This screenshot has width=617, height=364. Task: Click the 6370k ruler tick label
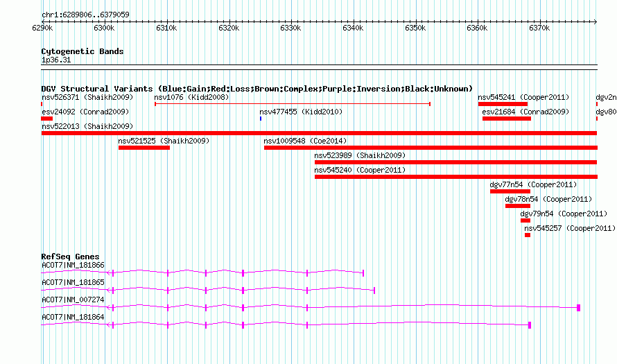click(x=539, y=28)
